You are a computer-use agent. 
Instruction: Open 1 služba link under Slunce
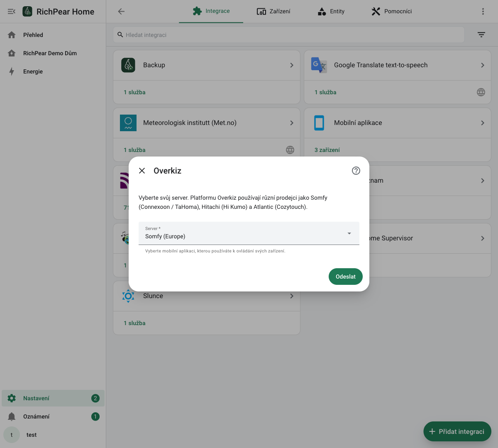[134, 323]
